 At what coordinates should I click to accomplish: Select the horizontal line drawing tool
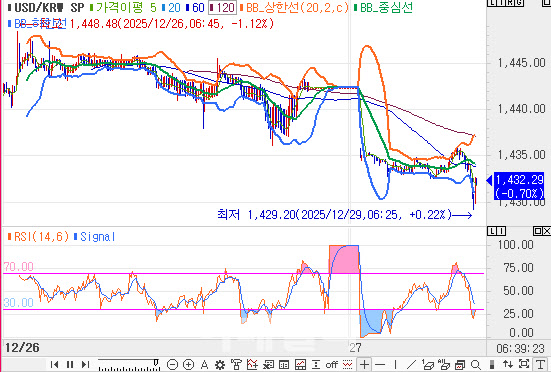380,365
